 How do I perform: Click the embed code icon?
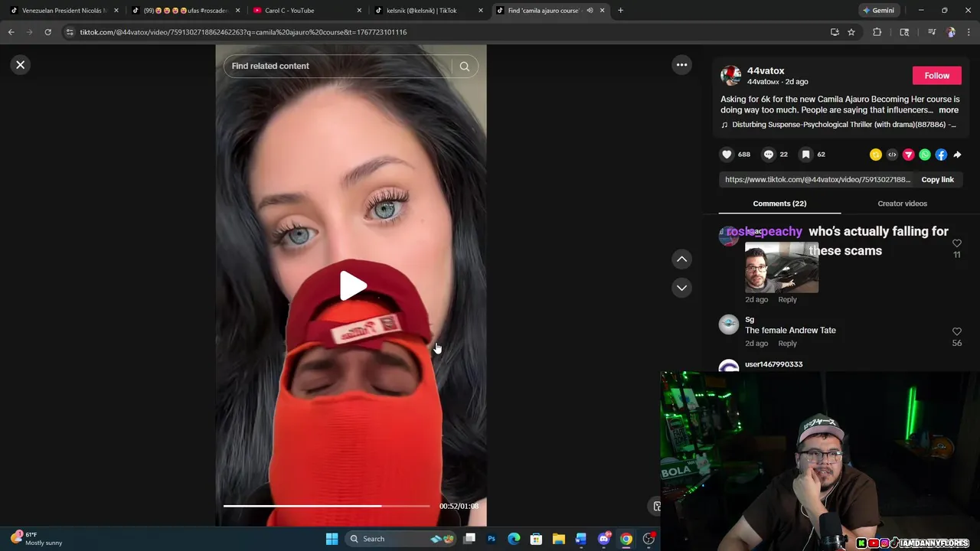pyautogui.click(x=892, y=155)
